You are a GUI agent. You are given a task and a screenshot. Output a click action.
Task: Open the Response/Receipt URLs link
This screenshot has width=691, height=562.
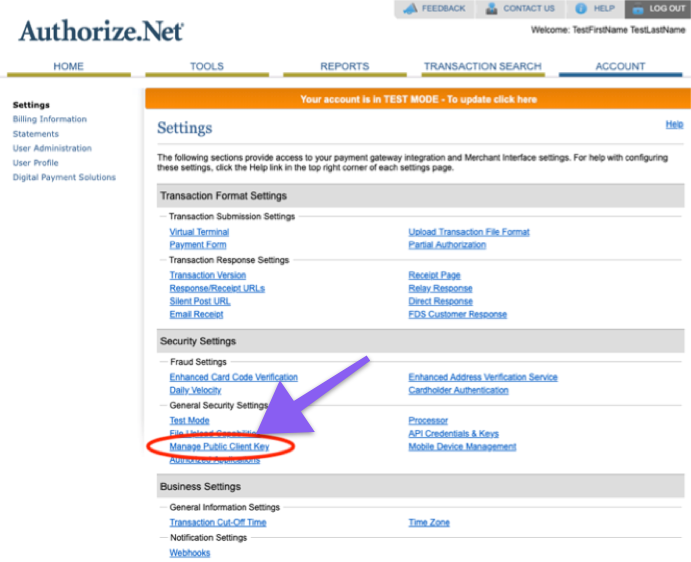click(217, 288)
